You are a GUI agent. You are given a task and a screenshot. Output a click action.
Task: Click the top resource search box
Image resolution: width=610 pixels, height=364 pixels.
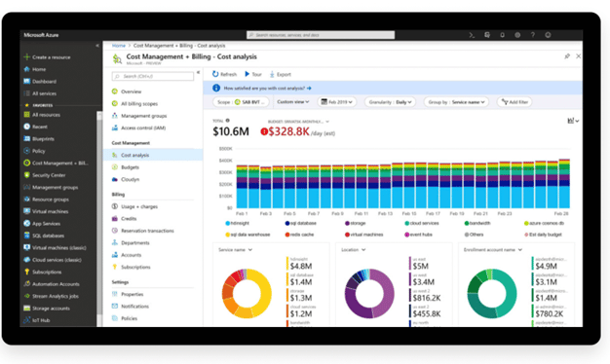point(321,35)
